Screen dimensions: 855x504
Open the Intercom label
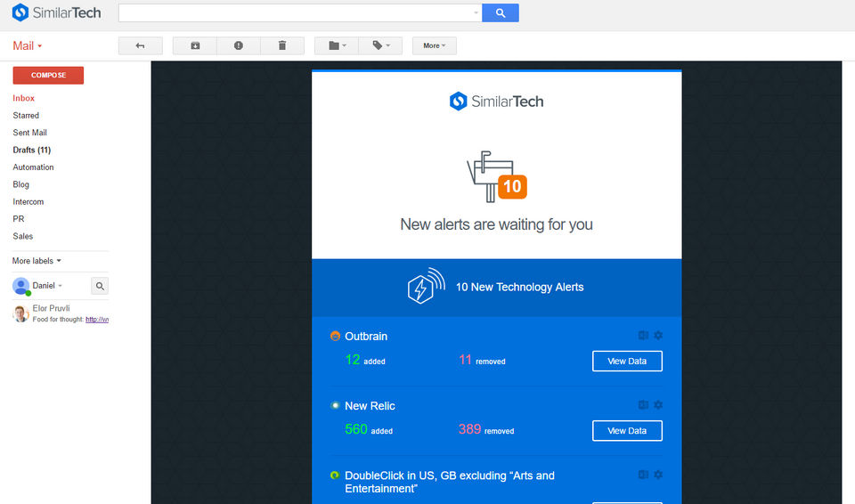pyautogui.click(x=28, y=202)
